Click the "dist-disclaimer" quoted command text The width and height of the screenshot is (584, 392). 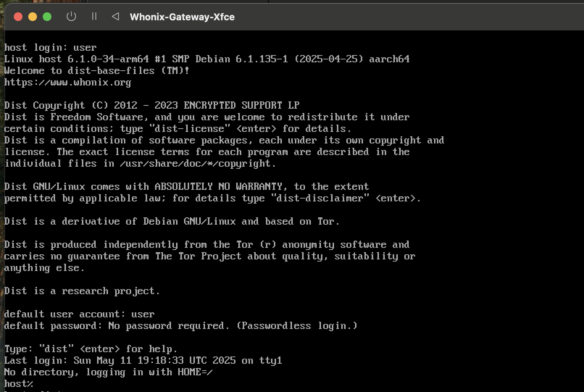point(320,198)
